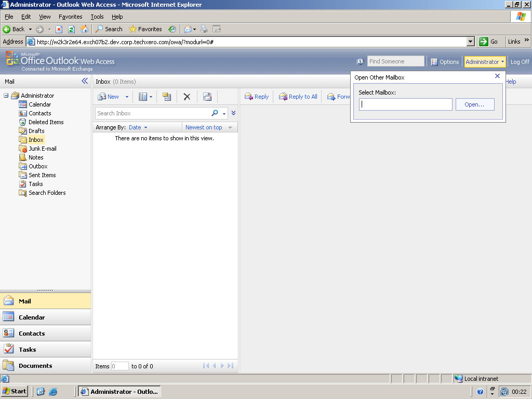Click the IE Home toolbar icon
Image resolution: width=532 pixels, height=399 pixels.
click(84, 29)
